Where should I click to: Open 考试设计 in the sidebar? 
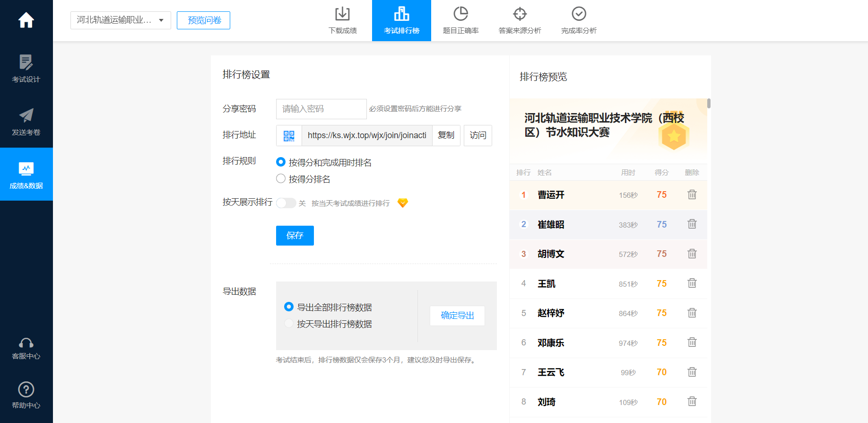click(26, 69)
